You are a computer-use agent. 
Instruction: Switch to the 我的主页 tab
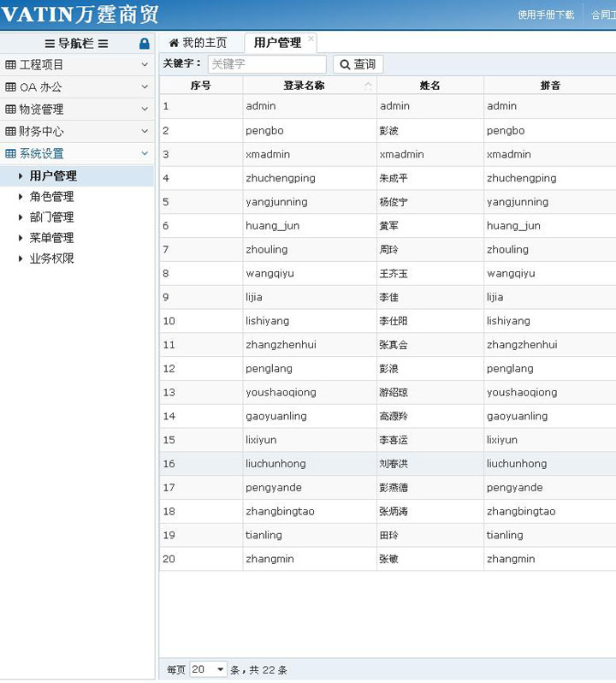[198, 43]
